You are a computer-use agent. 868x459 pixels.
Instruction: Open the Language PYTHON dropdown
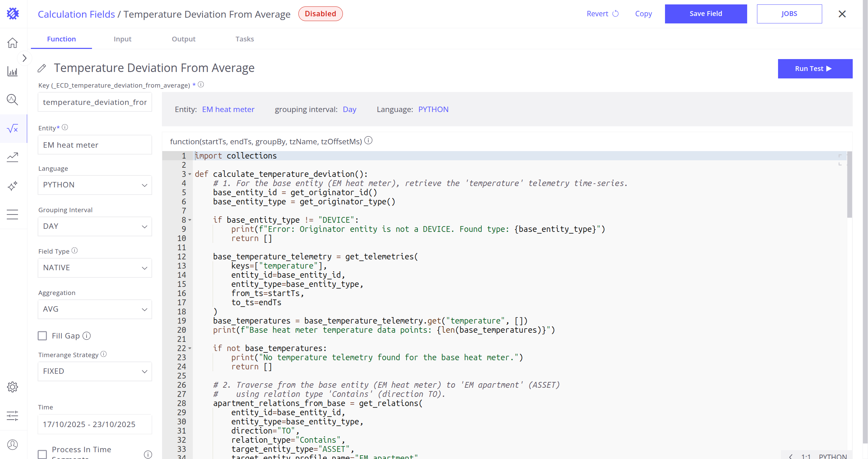click(x=95, y=185)
